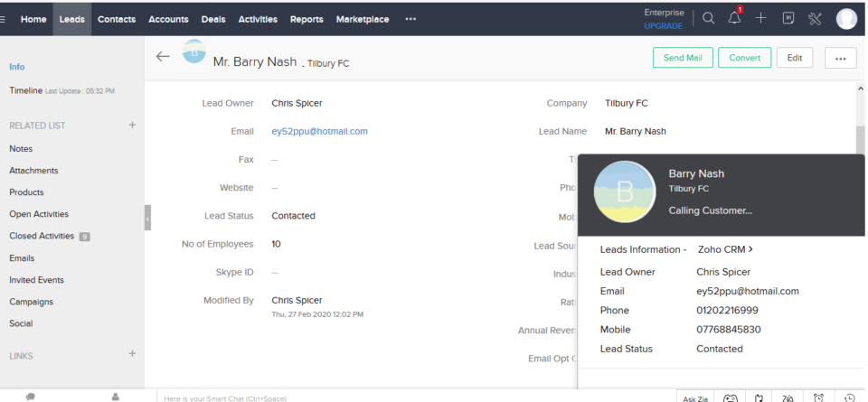Click the Edit button
This screenshot has height=402, width=868.
pyautogui.click(x=795, y=58)
